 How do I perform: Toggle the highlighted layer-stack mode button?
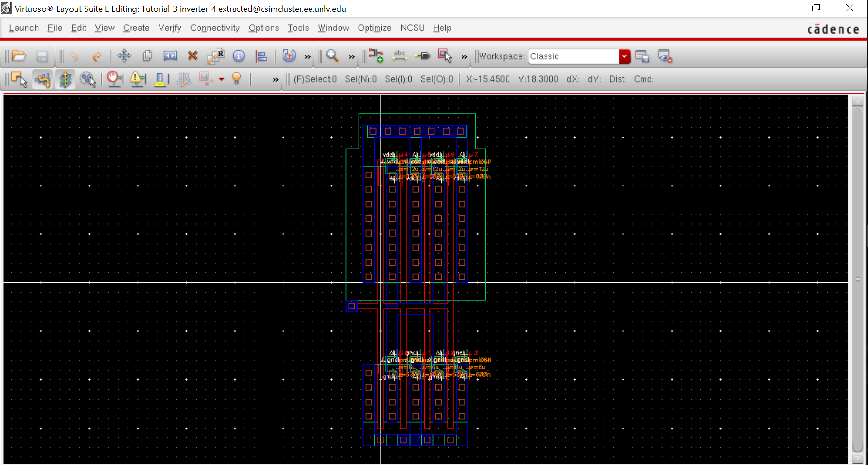coord(65,79)
